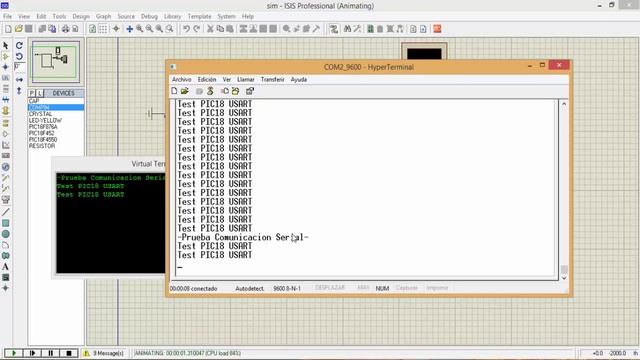The height and width of the screenshot is (360, 640).
Task: Click the 'L' library button
Action: 40,93
